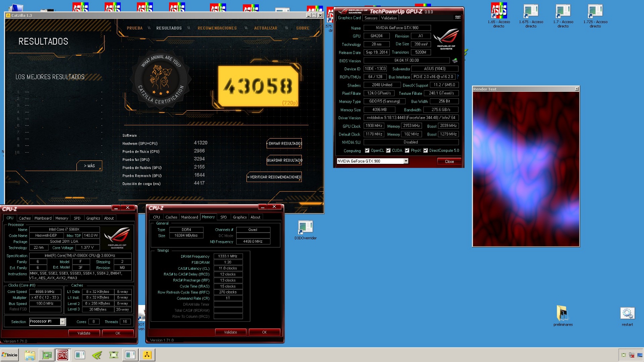Click OK in the CPU-Z Memory window

point(264,332)
